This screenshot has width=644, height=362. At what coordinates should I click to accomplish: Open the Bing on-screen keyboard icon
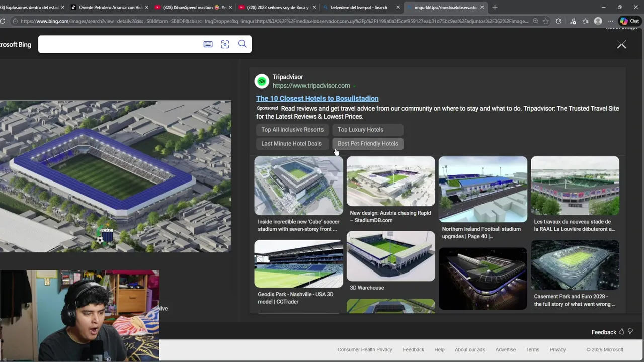(x=208, y=44)
